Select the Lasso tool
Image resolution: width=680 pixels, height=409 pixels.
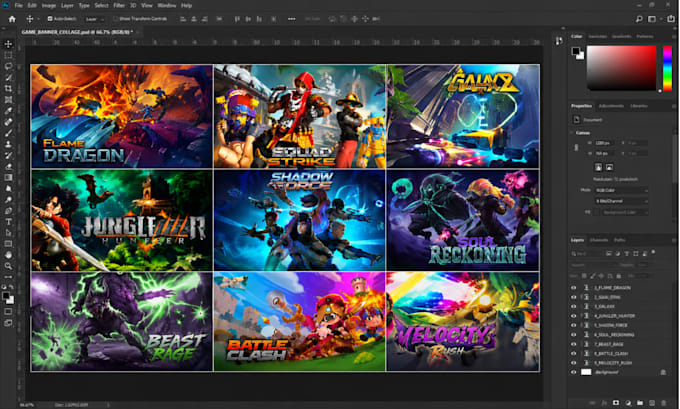[8, 66]
